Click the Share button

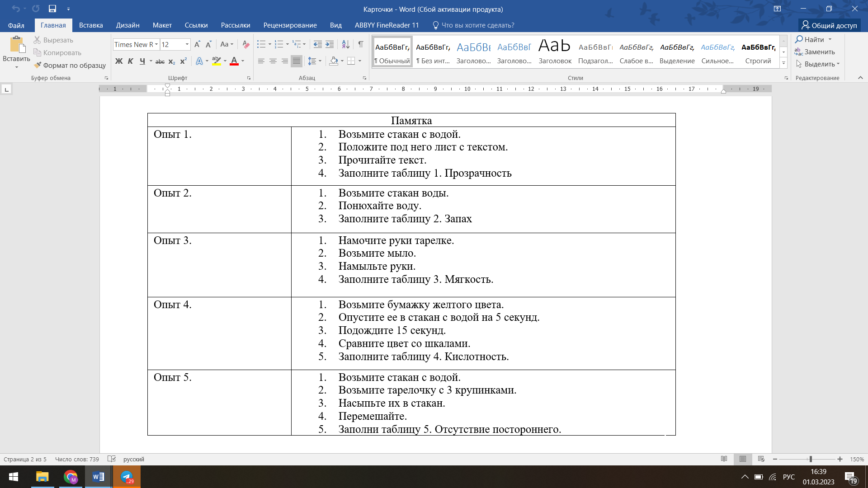[830, 25]
